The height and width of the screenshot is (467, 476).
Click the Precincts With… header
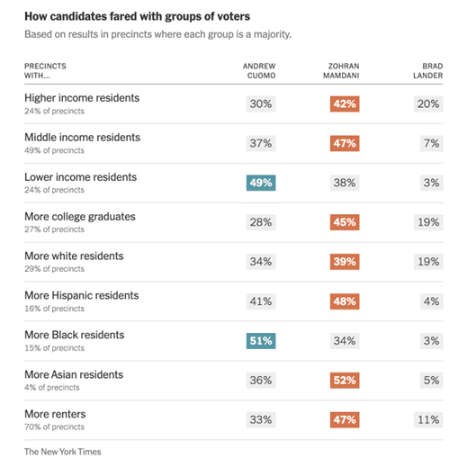[x=45, y=71]
